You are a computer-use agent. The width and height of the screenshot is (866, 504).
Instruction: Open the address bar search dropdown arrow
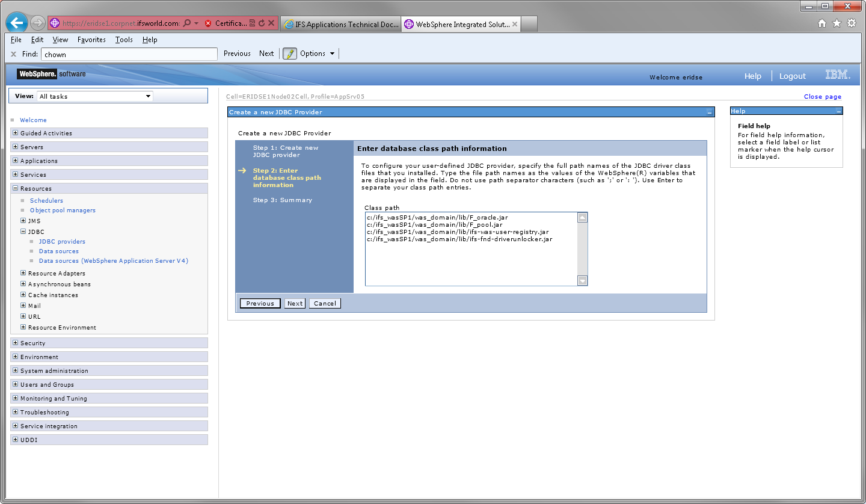pos(196,23)
